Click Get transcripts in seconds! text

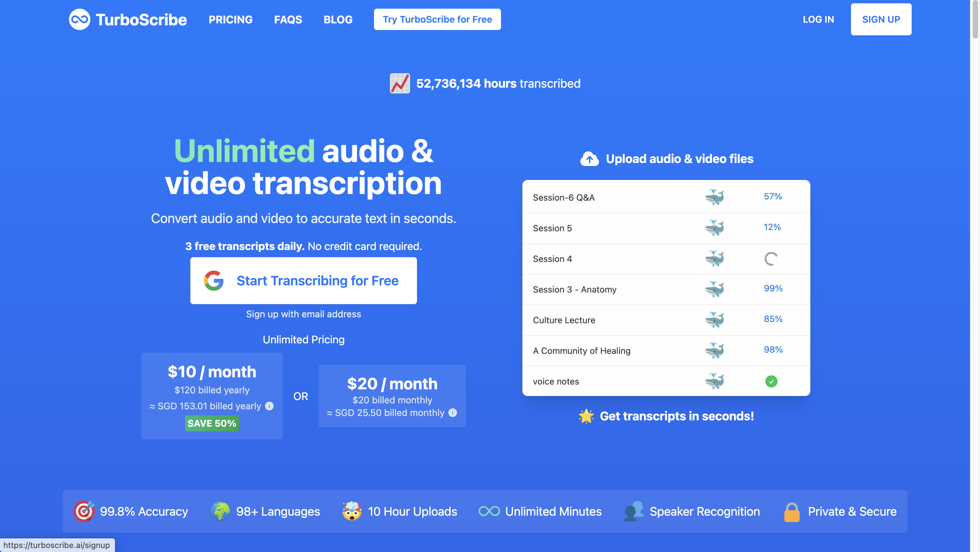(677, 416)
